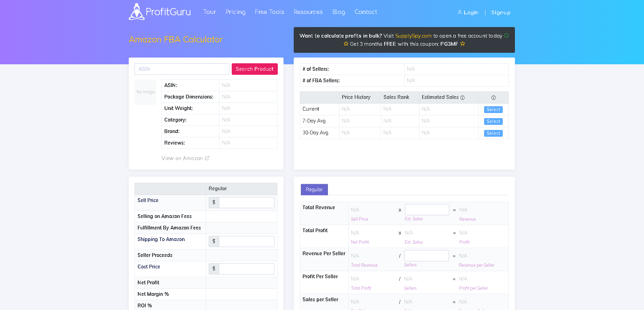Open the View on Amazon link
The height and width of the screenshot is (310, 644).
(x=185, y=158)
